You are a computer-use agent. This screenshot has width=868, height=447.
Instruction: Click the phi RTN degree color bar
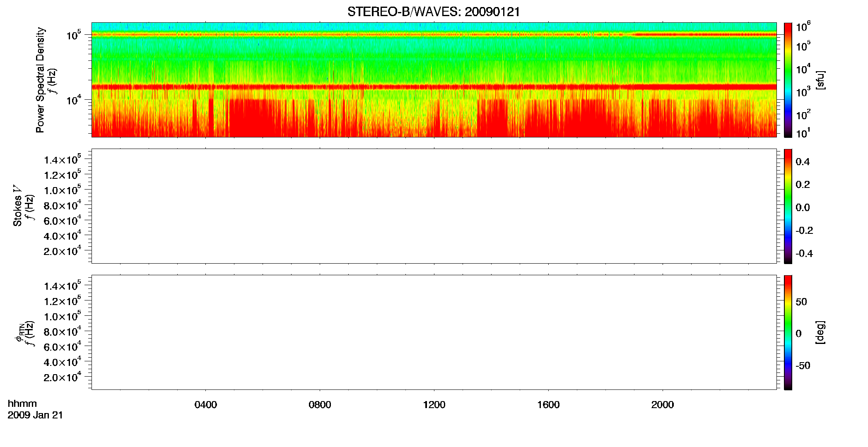(x=788, y=332)
